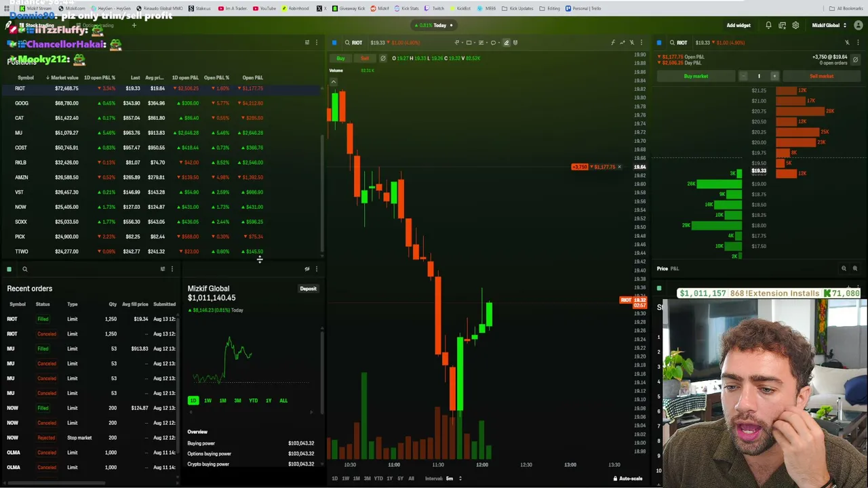The height and width of the screenshot is (488, 868).
Task: Click the Add widget button
Action: point(738,26)
